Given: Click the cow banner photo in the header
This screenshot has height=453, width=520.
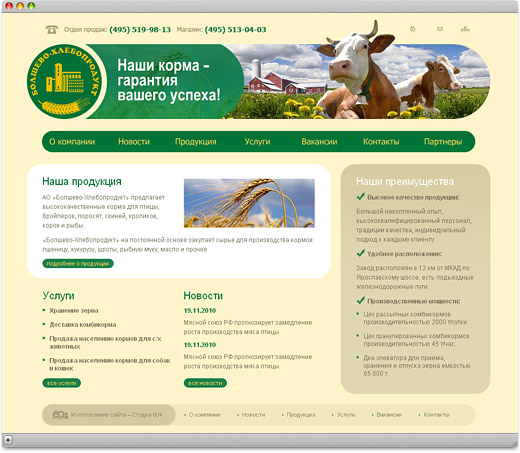Looking at the screenshot, I should [x=357, y=81].
